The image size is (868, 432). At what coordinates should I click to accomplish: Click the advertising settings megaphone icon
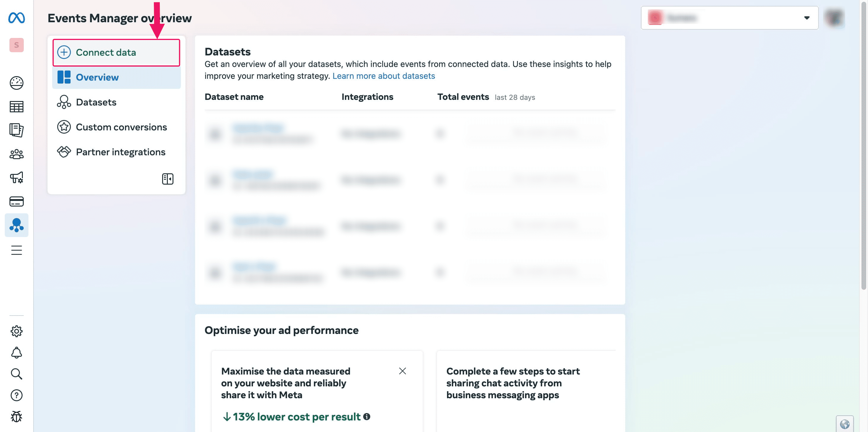(17, 178)
